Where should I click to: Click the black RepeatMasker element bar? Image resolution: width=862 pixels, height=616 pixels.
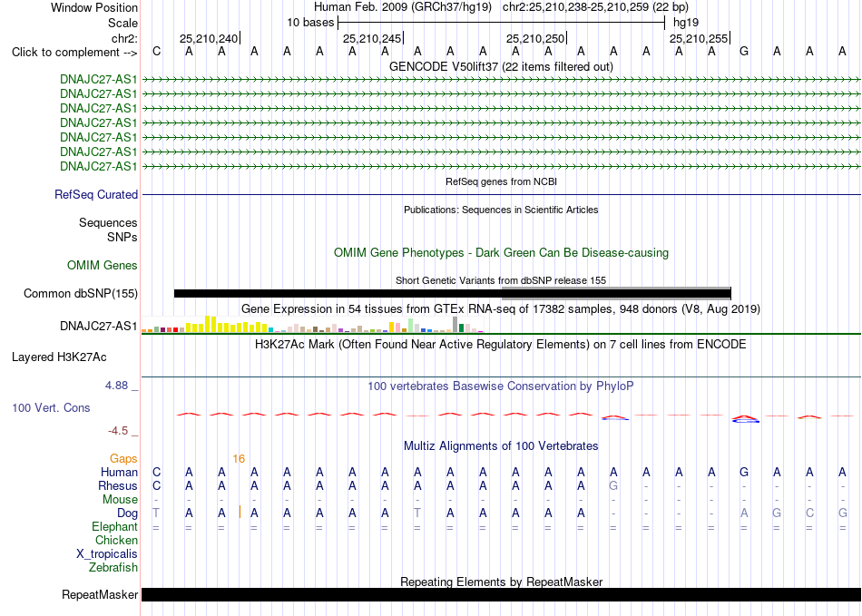tap(501, 594)
